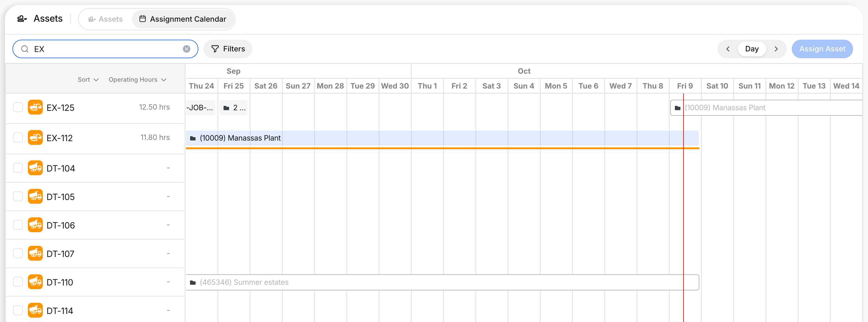Click the DT-107 dump truck icon
Screen dimensions: 868x322
pyautogui.click(x=35, y=253)
